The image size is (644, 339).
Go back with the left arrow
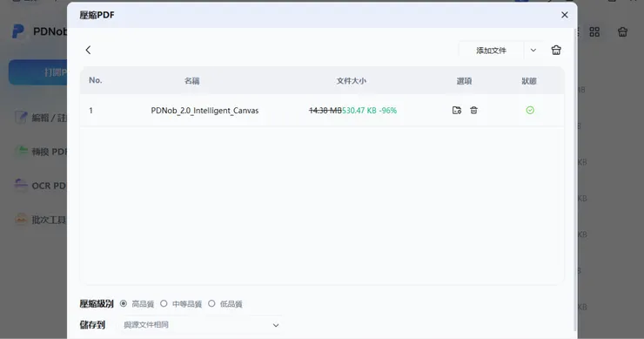[x=88, y=51]
